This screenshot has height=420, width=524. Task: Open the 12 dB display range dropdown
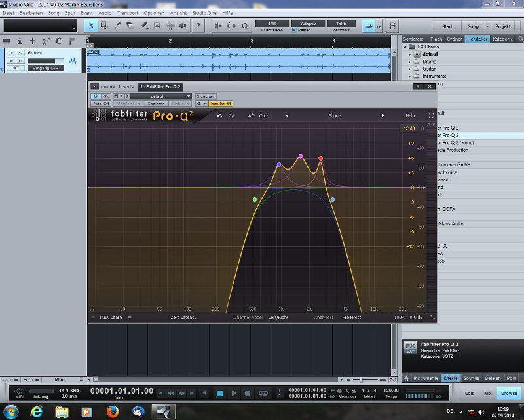(x=409, y=128)
